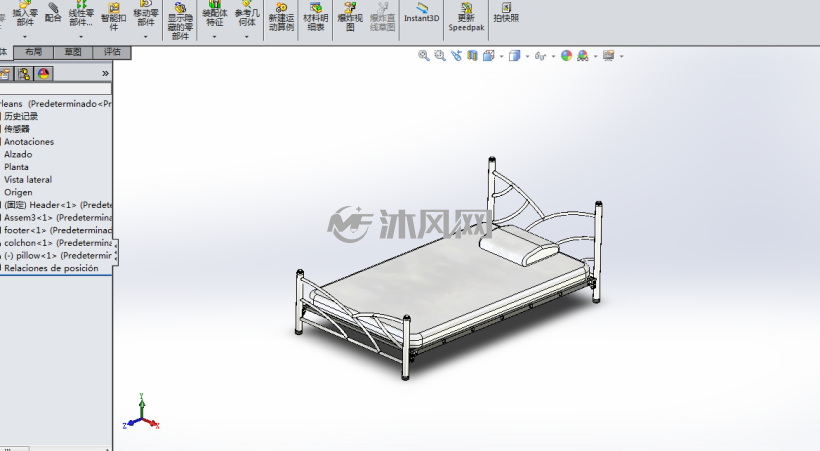The image size is (820, 451).
Task: Click View Settings monitor icon
Action: coord(608,55)
